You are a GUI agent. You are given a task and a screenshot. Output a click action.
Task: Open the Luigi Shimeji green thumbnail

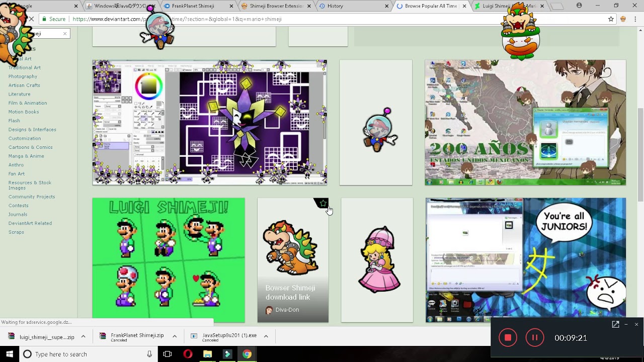coord(169,260)
